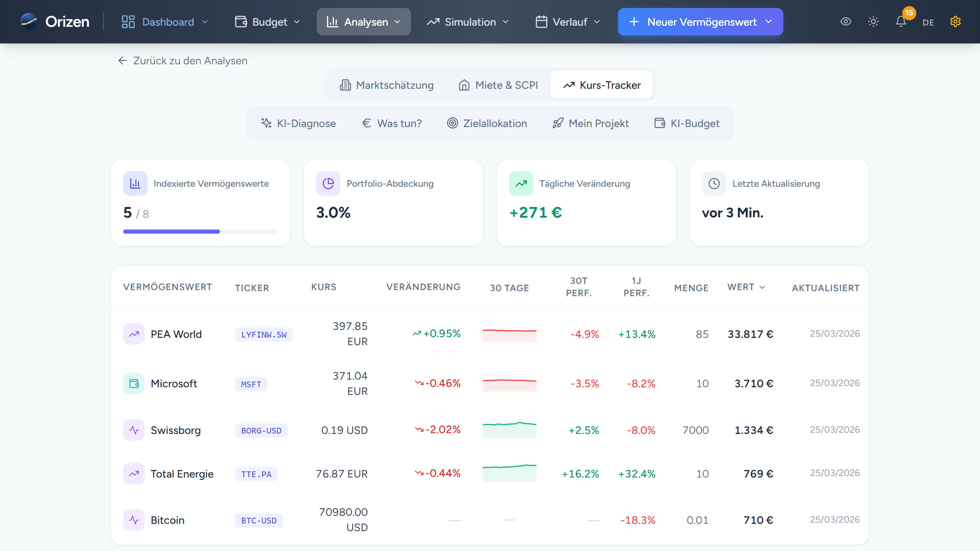
Task: Switch theme with the sun icon
Action: (874, 22)
